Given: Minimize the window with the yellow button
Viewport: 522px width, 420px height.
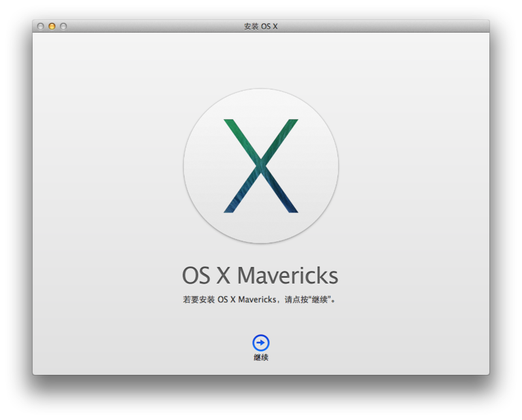Looking at the screenshot, I should [x=52, y=26].
